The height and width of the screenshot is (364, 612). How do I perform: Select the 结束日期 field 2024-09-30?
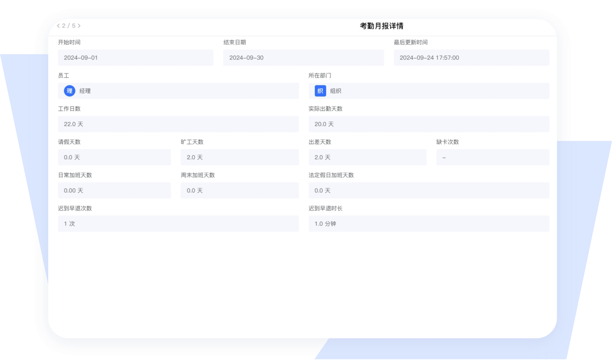304,58
